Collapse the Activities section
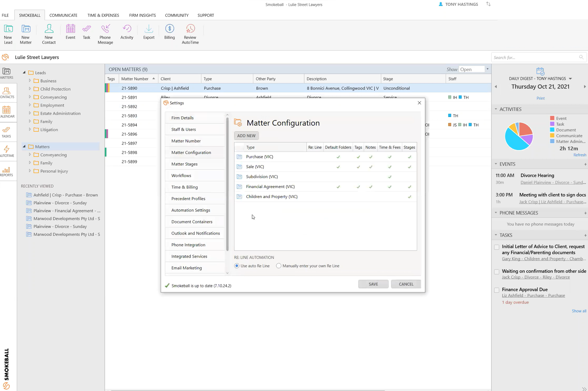Viewport: 588px width, 391px height. pyautogui.click(x=496, y=109)
